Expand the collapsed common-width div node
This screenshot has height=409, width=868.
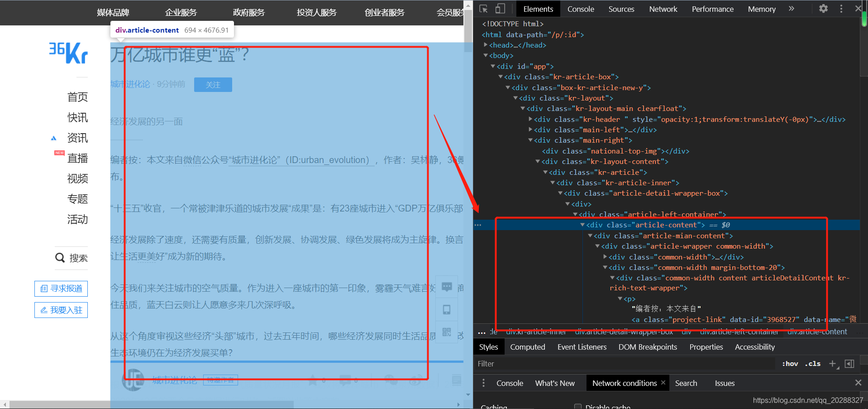pos(605,257)
